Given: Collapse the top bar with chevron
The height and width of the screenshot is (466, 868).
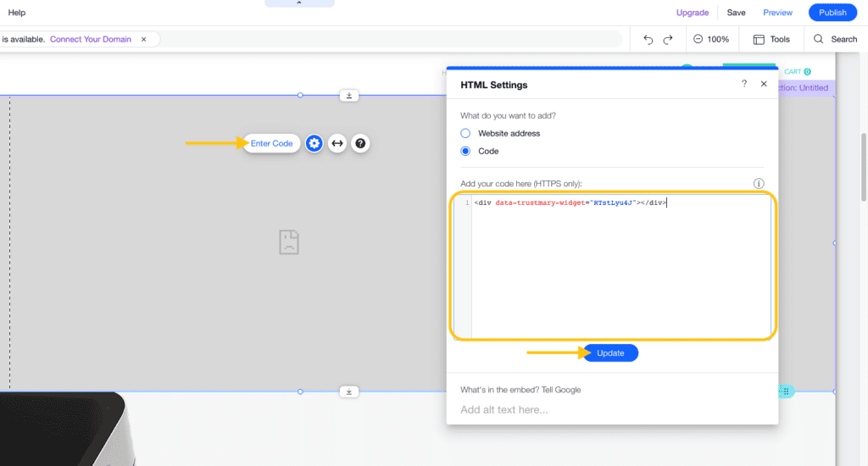Looking at the screenshot, I should [299, 3].
